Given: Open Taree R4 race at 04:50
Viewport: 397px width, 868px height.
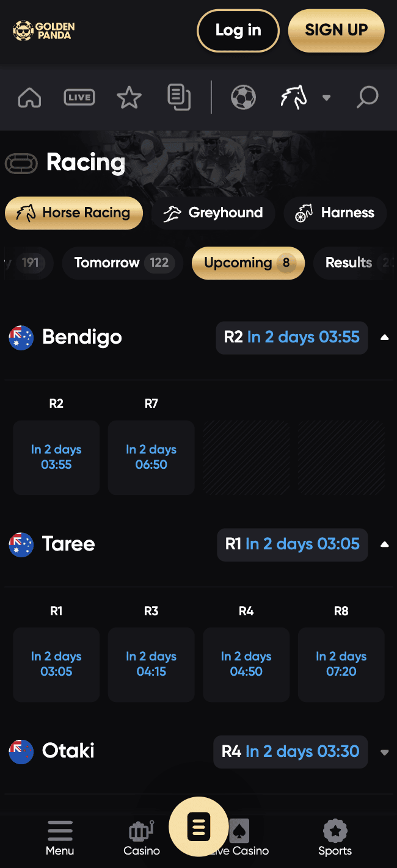Looking at the screenshot, I should [246, 664].
